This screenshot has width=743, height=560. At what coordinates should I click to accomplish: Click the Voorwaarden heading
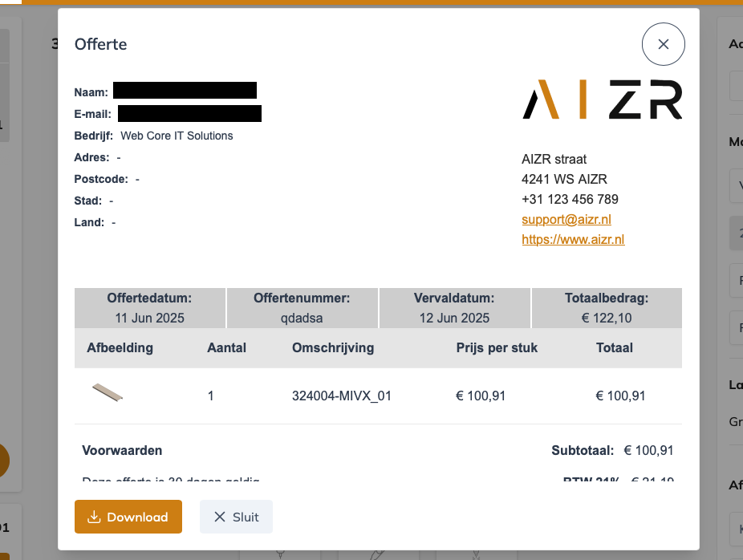[x=122, y=450]
